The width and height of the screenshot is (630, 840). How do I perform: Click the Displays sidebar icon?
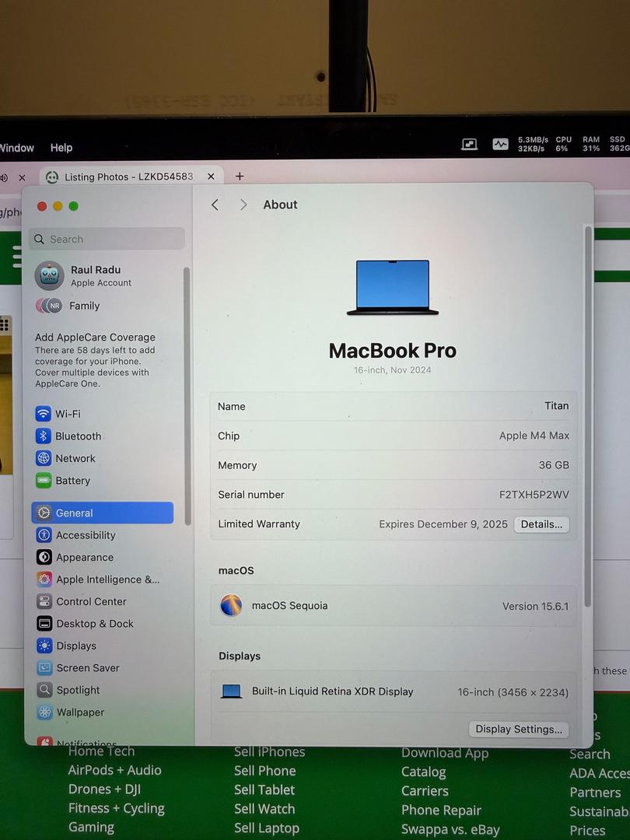44,646
